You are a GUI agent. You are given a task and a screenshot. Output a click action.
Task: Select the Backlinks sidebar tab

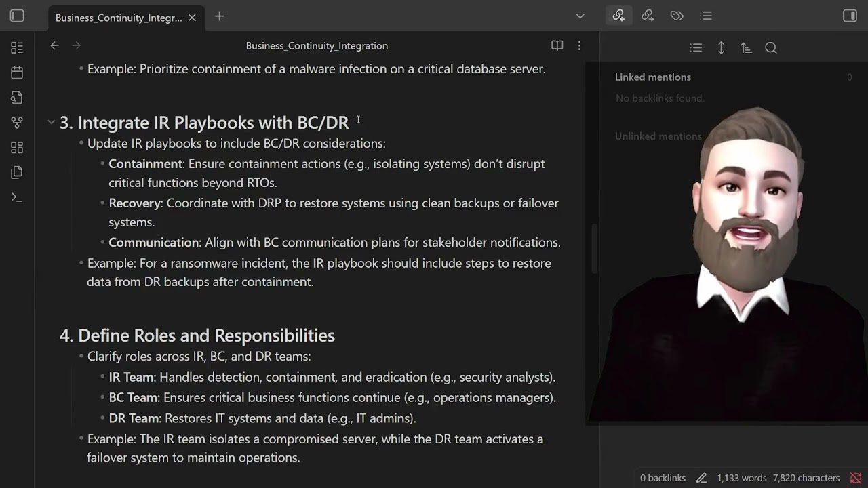click(x=618, y=16)
